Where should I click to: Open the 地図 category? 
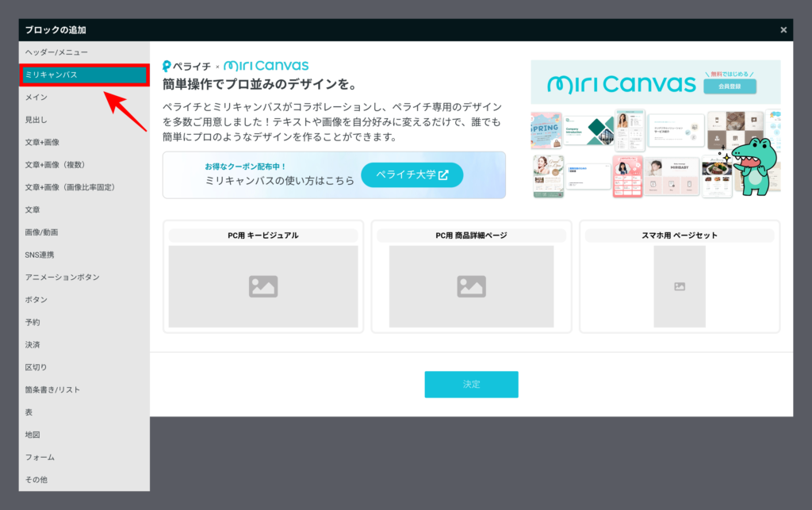click(84, 435)
